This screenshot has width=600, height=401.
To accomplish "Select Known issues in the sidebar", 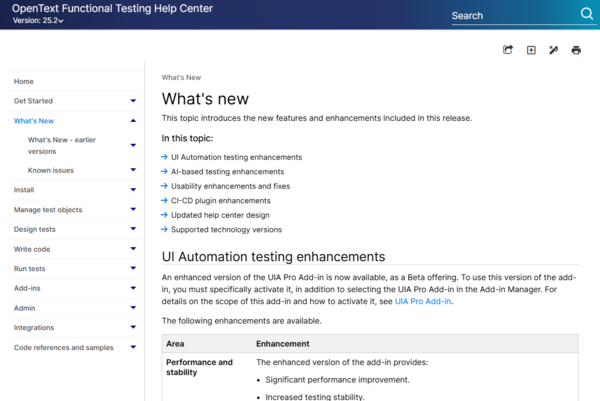I will 51,171.
